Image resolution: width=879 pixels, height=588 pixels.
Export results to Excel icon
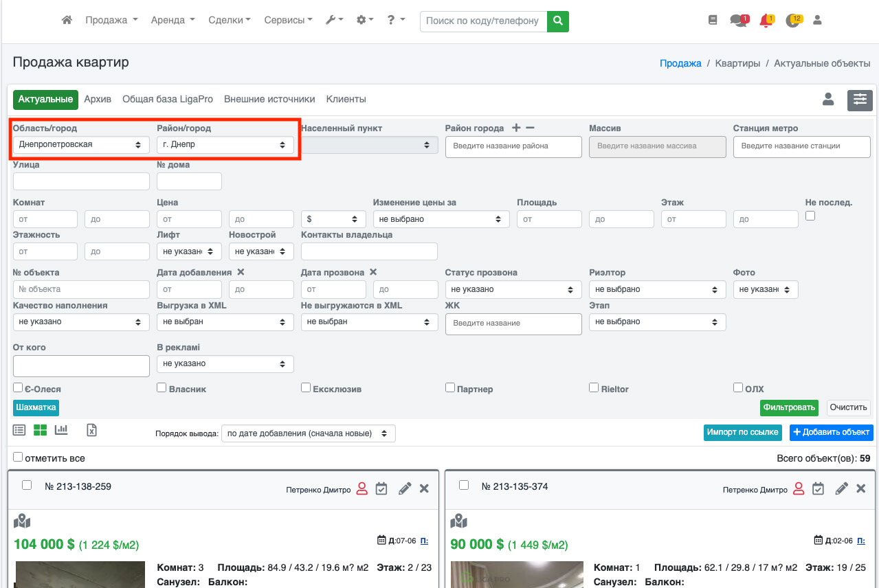click(91, 430)
